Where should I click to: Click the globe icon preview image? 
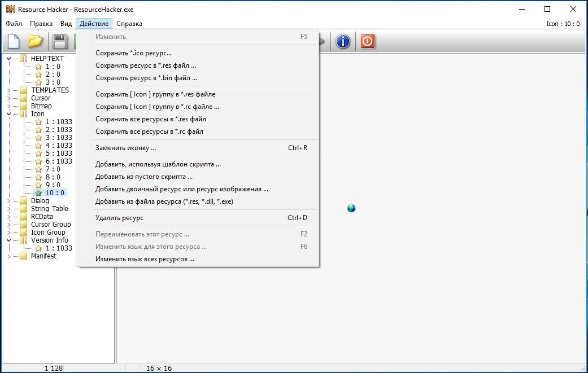(351, 208)
